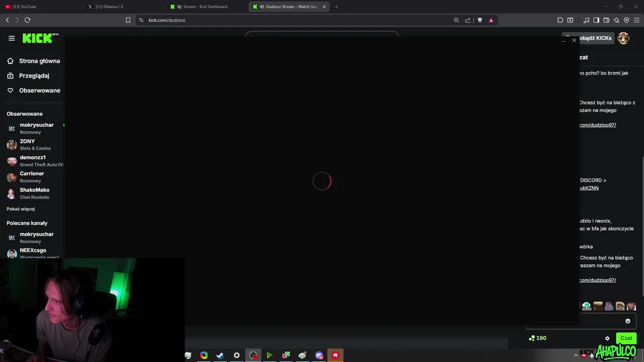Screen dimensions: 644x362
Task: Open the ukKZNN Discord link
Action: click(589, 188)
